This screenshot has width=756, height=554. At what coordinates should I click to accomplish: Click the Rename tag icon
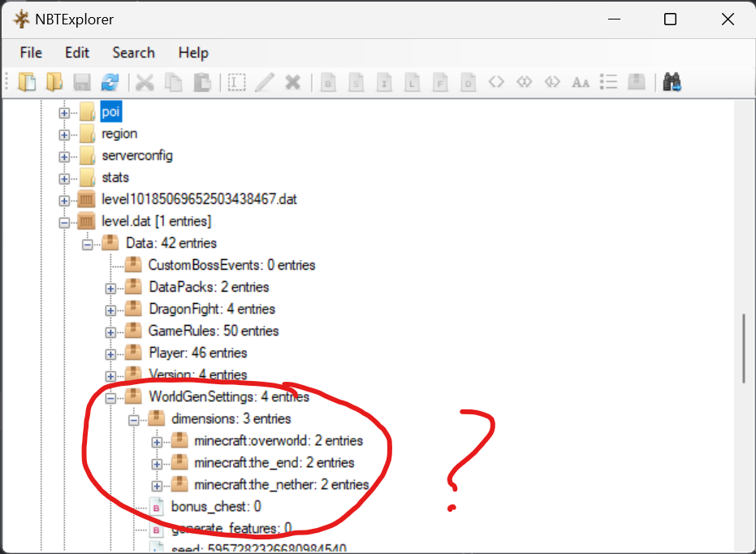[x=236, y=82]
